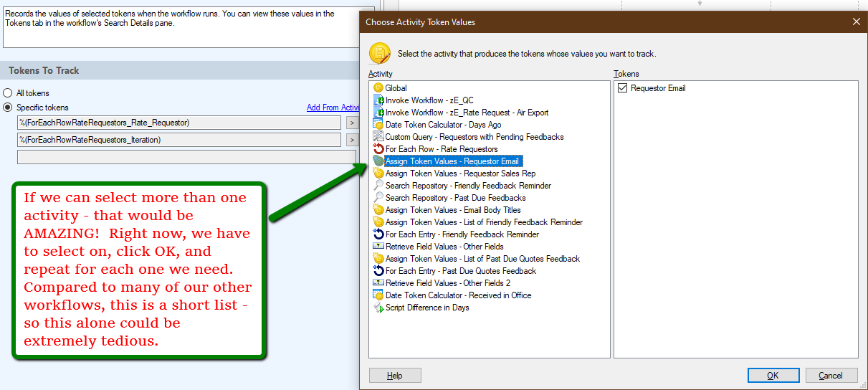This screenshot has width=868, height=390.
Task: Click the For Each Row Rate Requestors icon
Action: tap(378, 149)
